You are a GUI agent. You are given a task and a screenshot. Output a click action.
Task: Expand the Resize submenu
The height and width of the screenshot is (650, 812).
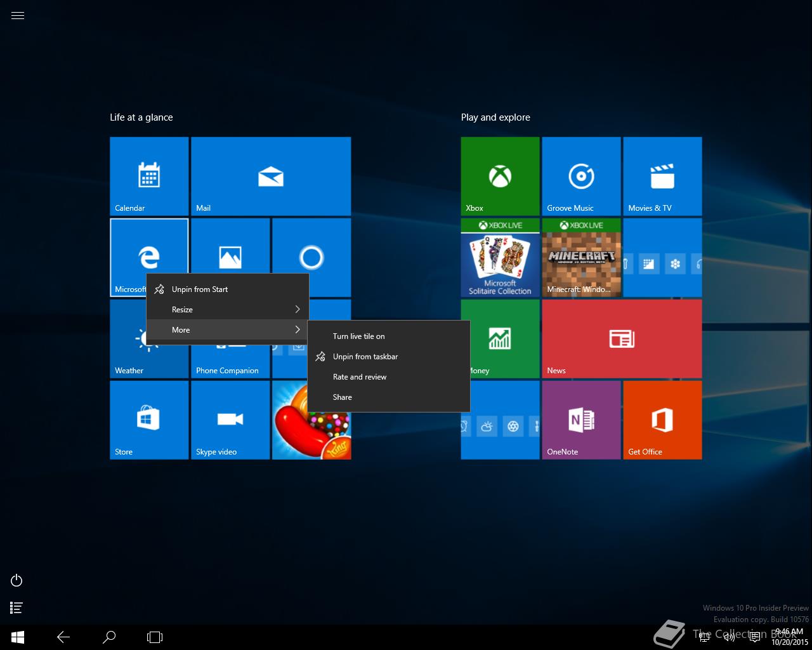pos(228,310)
